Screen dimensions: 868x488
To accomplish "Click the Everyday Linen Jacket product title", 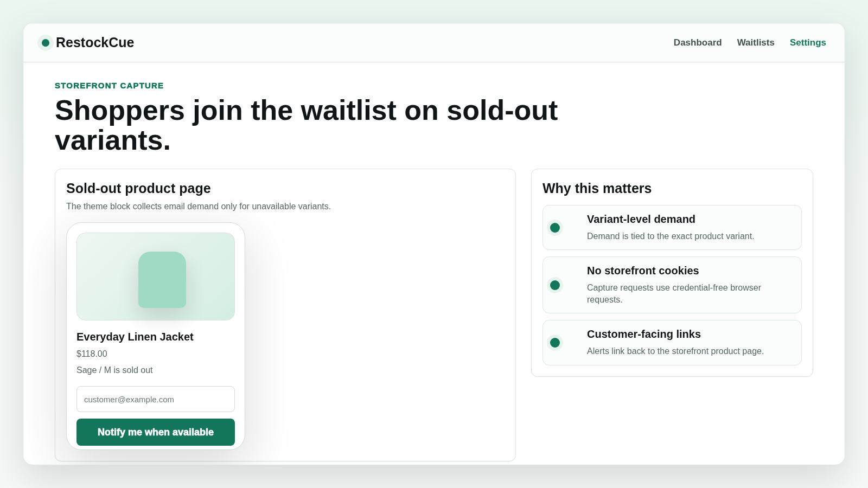I will (135, 337).
